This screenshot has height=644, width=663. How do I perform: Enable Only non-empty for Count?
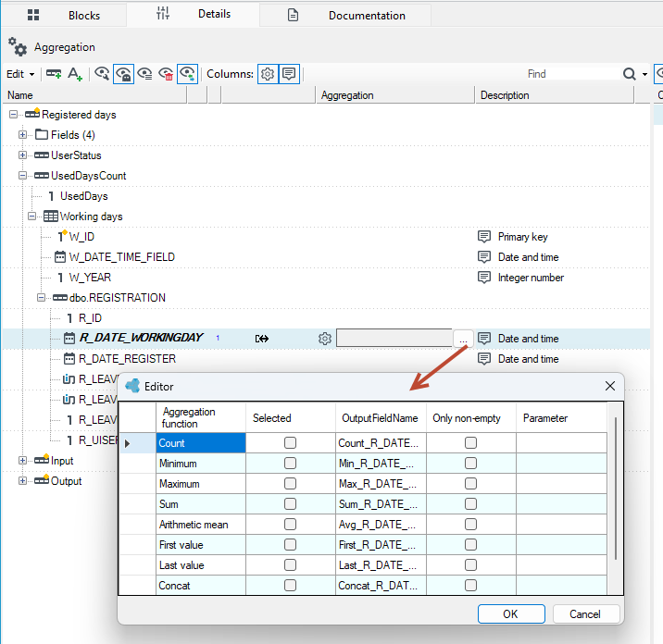coord(470,442)
